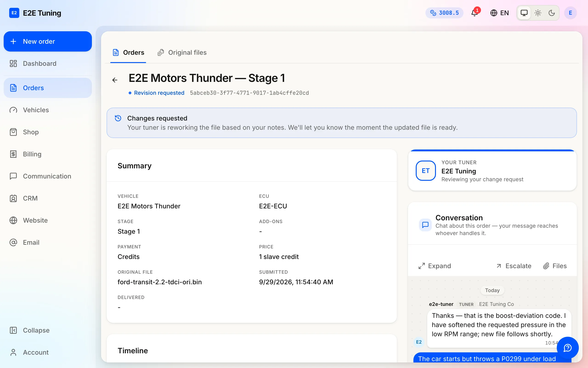Start a New order
588x368 pixels.
coord(48,41)
